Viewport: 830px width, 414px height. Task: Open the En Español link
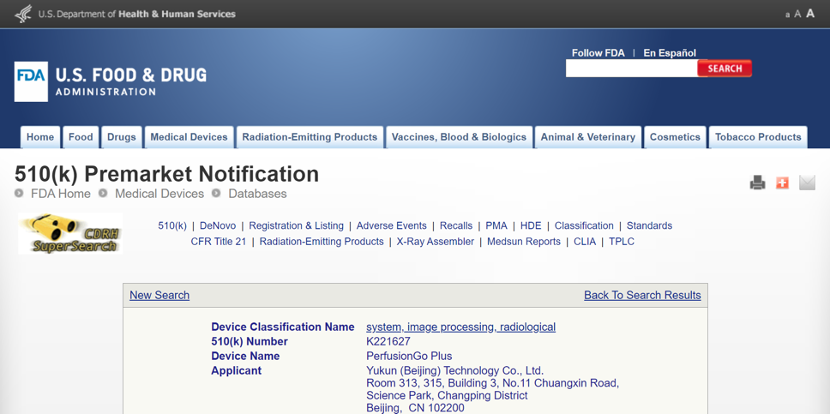(669, 53)
